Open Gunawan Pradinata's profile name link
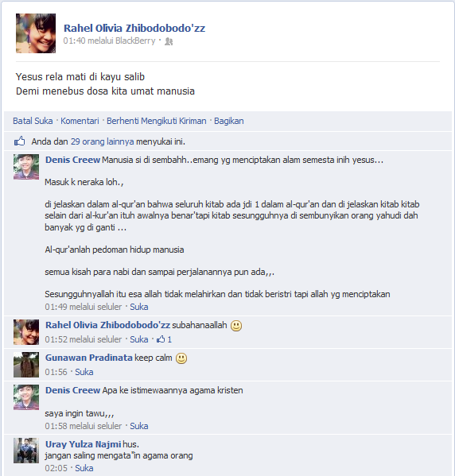The height and width of the screenshot is (476, 455). pos(89,358)
